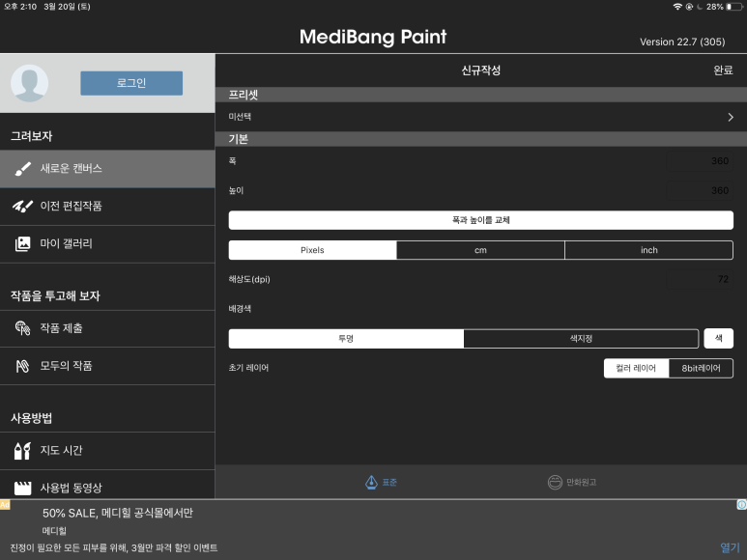Select the cm unit
The height and width of the screenshot is (560, 747).
tap(480, 250)
